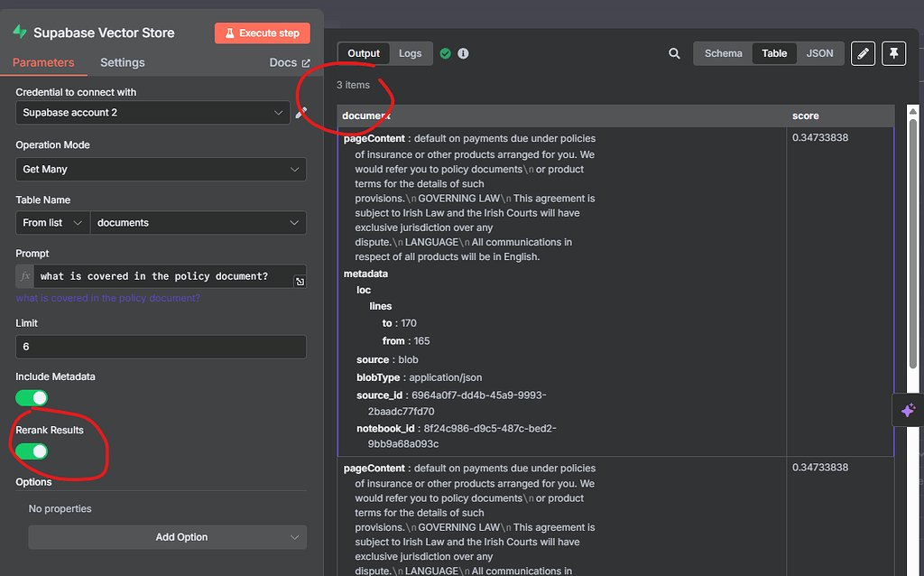924x576 pixels.
Task: Open the AI assistant sparkle icon
Action: (x=908, y=410)
